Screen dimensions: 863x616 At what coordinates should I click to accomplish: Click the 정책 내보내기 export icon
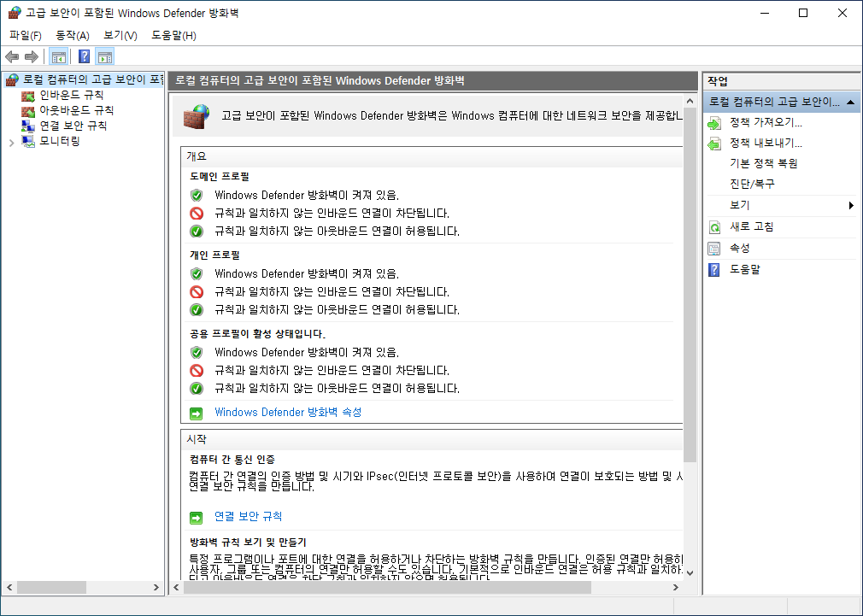713,144
